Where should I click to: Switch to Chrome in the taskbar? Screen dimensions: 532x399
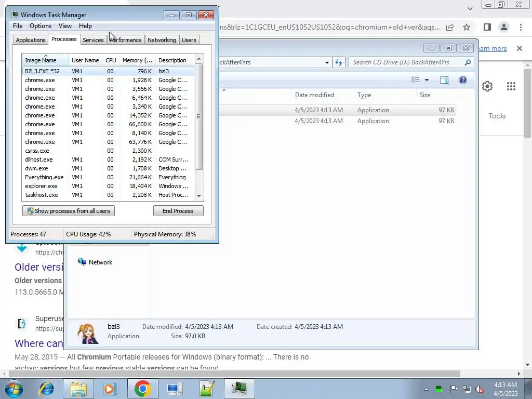coord(142,389)
